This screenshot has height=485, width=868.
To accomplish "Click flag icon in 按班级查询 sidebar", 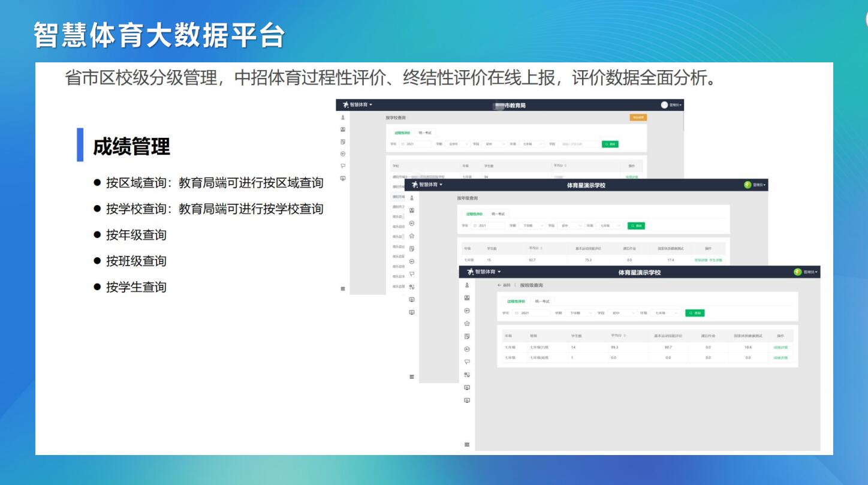I will (x=467, y=362).
